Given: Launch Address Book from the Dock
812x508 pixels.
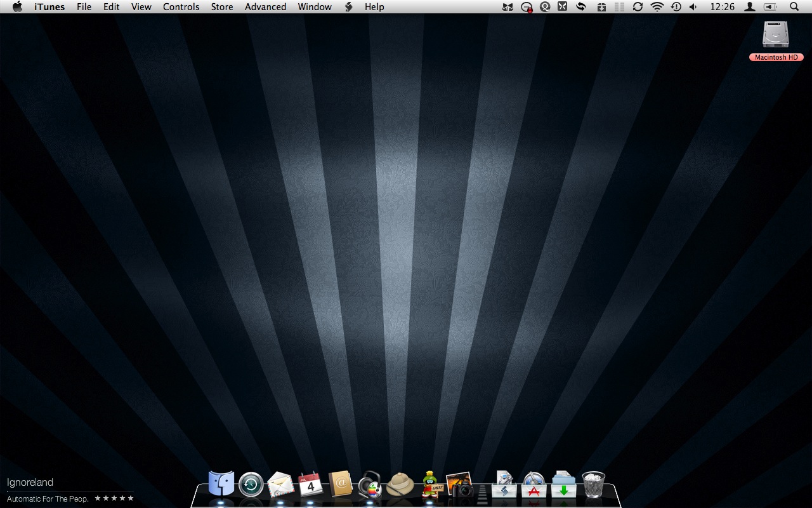Looking at the screenshot, I should [341, 484].
